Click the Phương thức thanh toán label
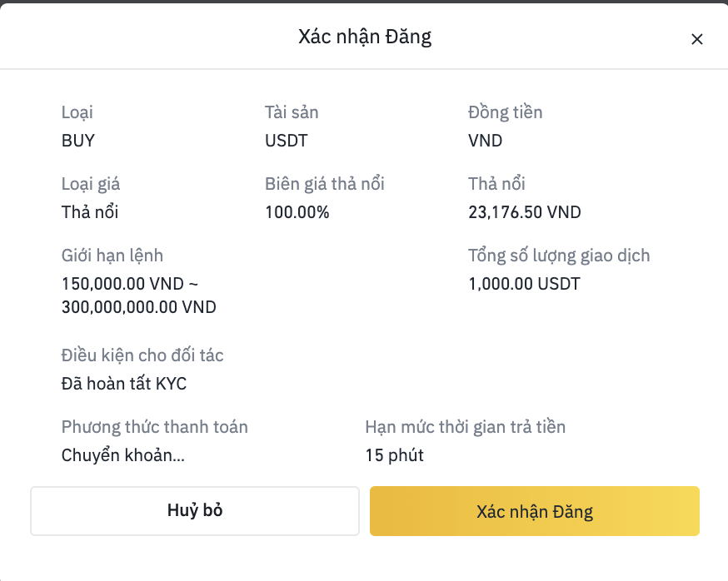The height and width of the screenshot is (581, 728). tap(155, 427)
